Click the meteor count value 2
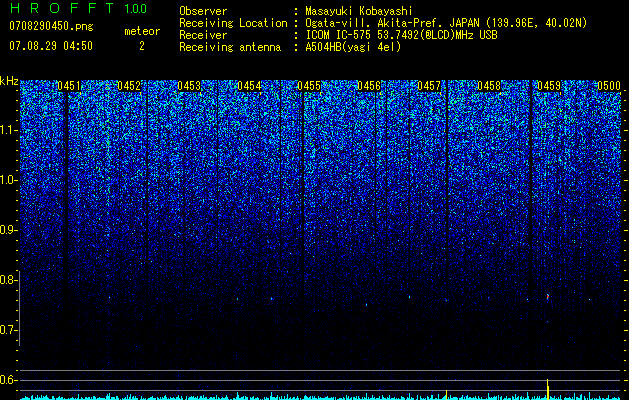This screenshot has height=400, width=629. (x=142, y=46)
